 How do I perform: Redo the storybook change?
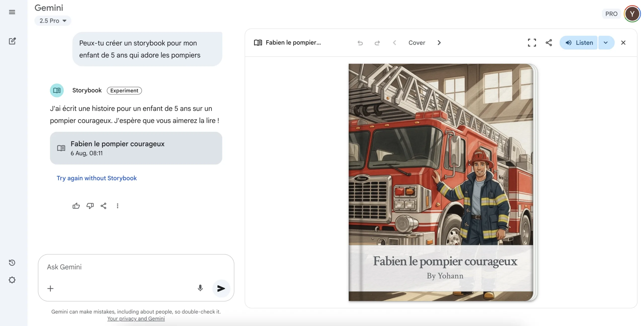(x=377, y=43)
